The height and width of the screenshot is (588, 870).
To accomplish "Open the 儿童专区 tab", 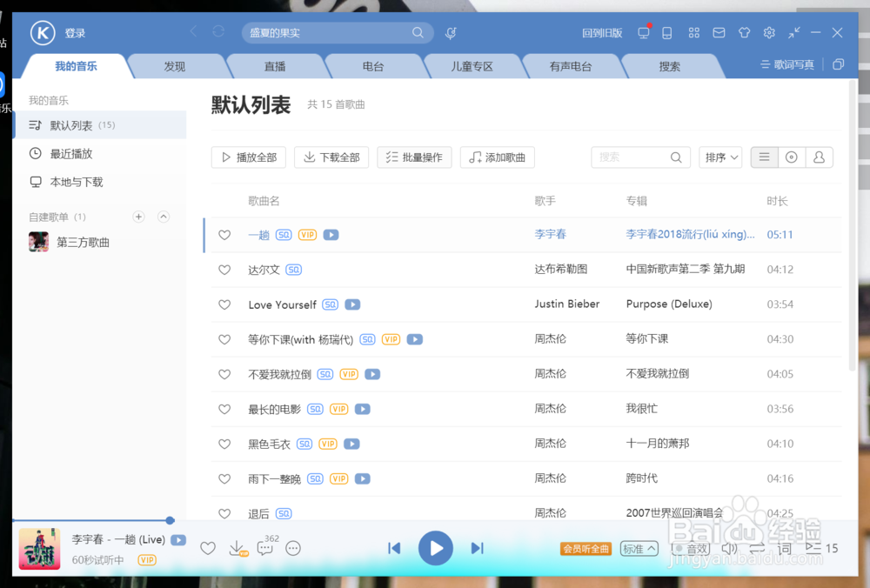I will 472,67.
